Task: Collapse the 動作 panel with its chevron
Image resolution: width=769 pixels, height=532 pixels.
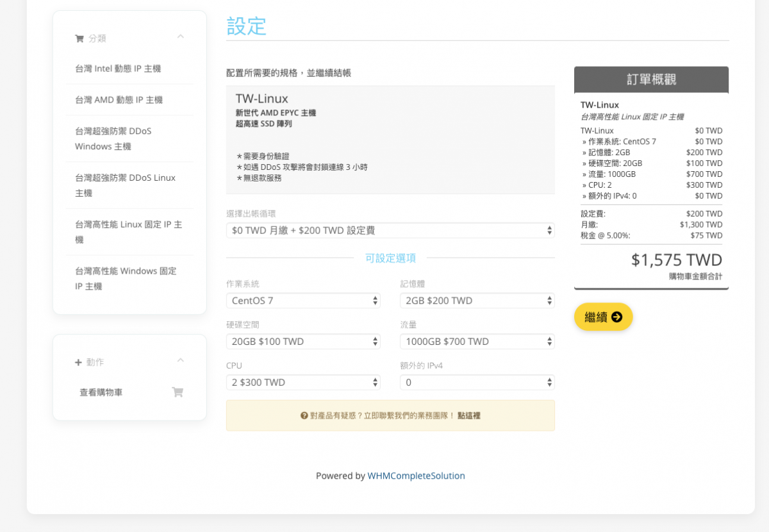Action: [x=181, y=361]
